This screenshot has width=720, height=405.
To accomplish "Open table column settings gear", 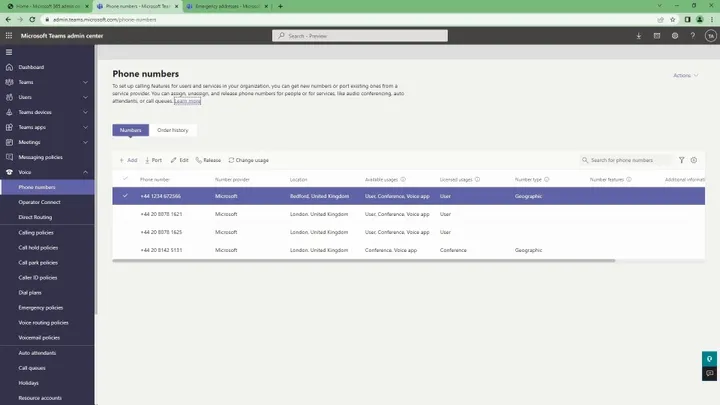I will pos(694,160).
